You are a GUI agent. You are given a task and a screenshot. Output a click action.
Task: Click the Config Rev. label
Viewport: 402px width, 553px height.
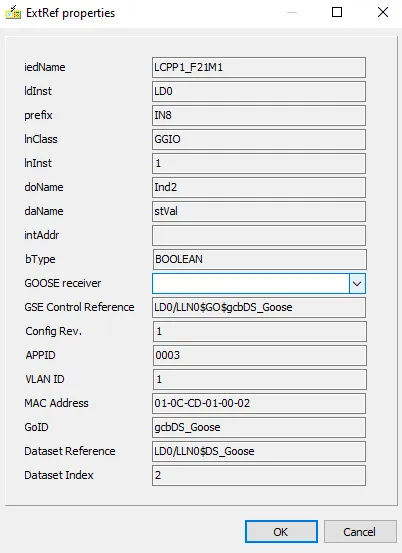(x=54, y=331)
